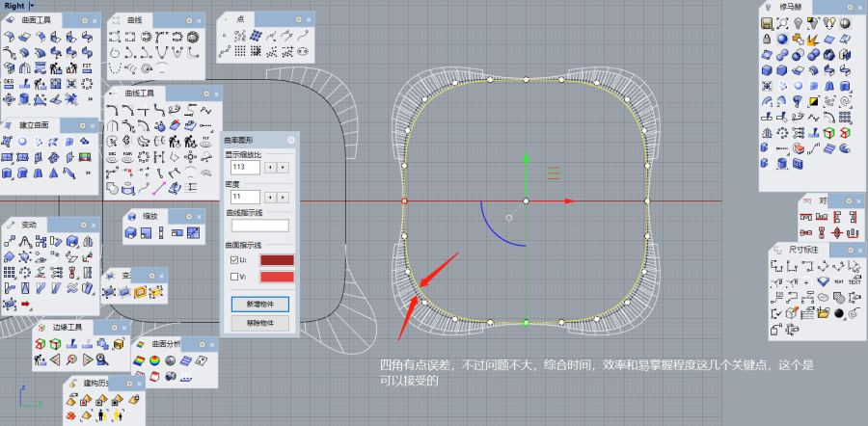Viewport: 868px width, 426px height.
Task: Select the rainbow surface analysis icon in 曲面分析
Action: tap(140, 362)
